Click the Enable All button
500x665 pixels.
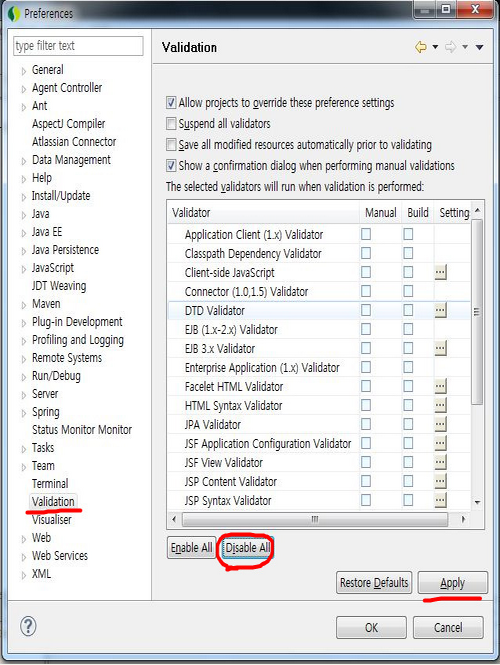point(192,548)
